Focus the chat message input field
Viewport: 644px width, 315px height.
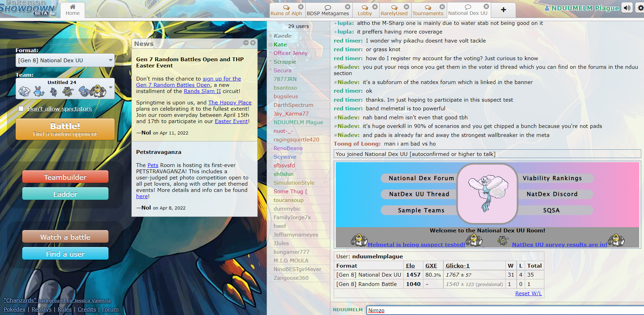(505, 310)
